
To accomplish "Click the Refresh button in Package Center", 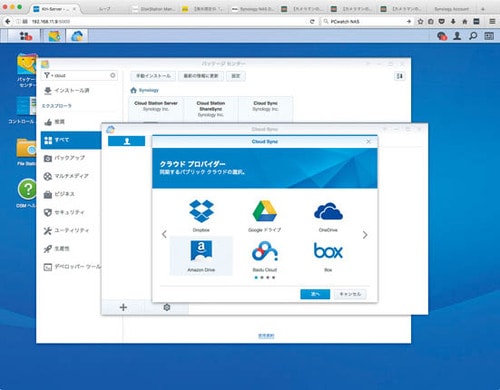I will pos(201,76).
